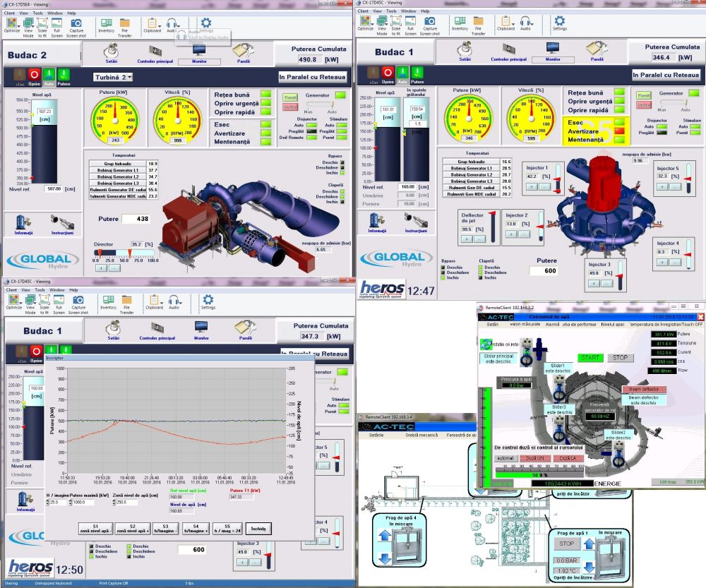The width and height of the screenshot is (706, 588).
Task: Toggle Bypass Inchis box in Budac 1 12:47 window
Action: pos(443,278)
